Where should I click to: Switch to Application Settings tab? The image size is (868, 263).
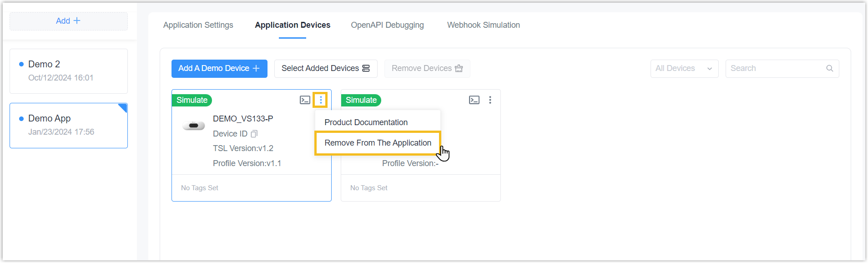point(198,25)
